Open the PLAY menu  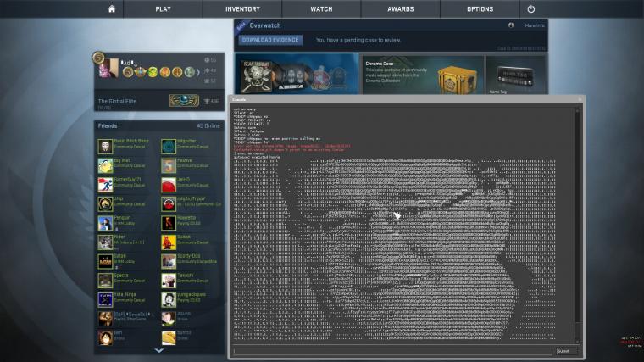163,8
